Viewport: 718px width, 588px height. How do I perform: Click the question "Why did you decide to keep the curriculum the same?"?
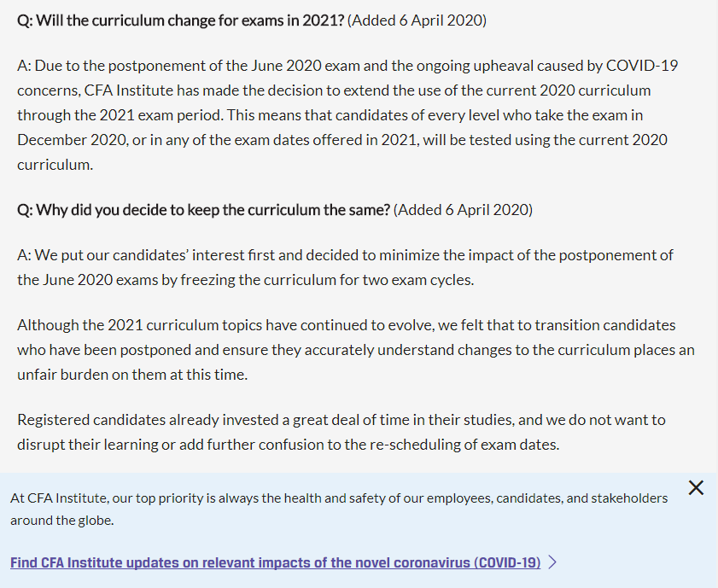[x=204, y=209]
